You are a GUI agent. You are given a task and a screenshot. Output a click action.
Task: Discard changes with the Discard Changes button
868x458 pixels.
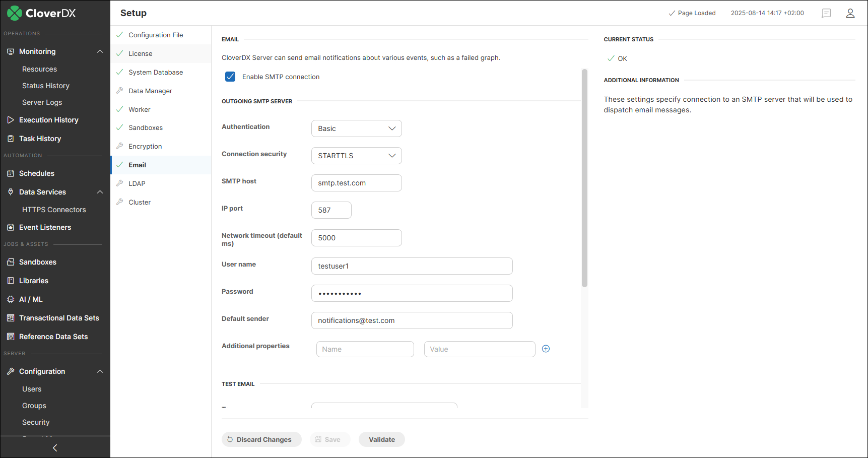pyautogui.click(x=261, y=439)
